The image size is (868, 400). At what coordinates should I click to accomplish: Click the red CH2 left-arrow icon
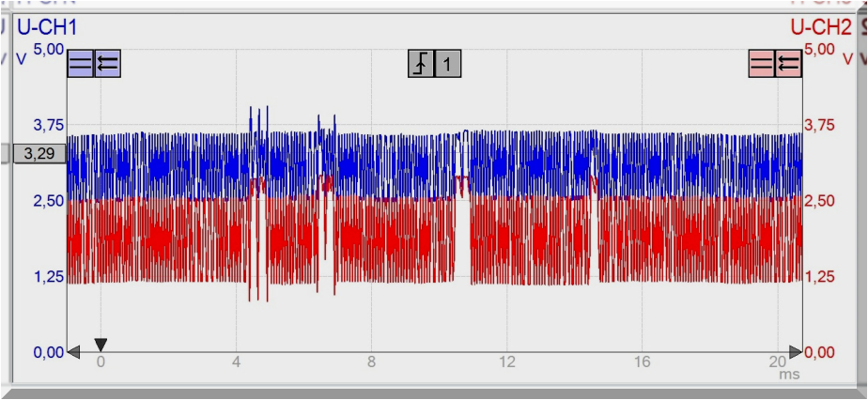788,63
